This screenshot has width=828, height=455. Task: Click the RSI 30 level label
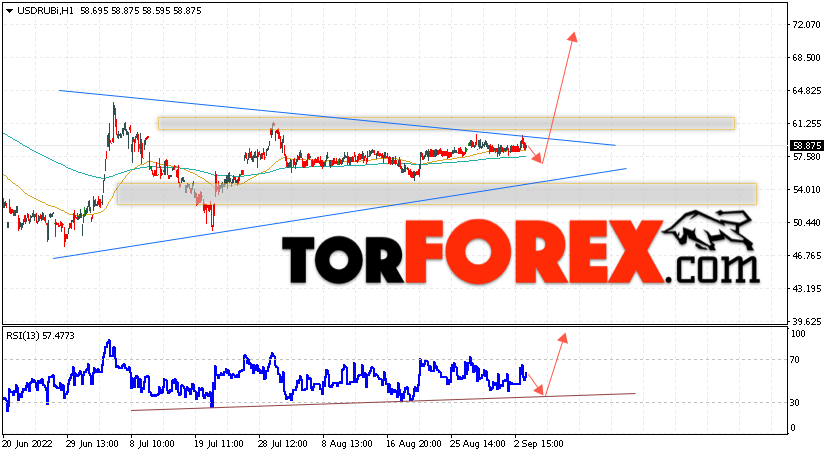click(x=795, y=403)
